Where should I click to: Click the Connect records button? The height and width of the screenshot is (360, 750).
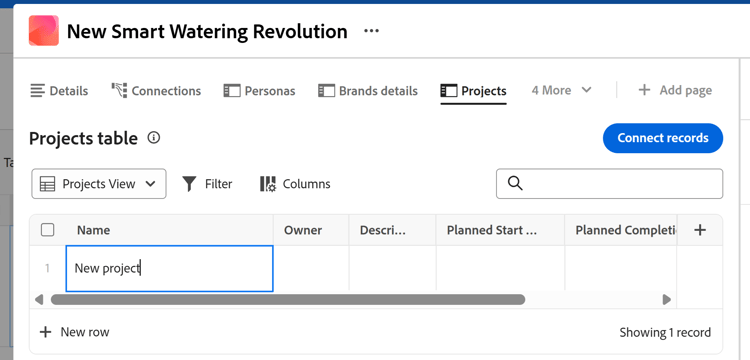662,138
